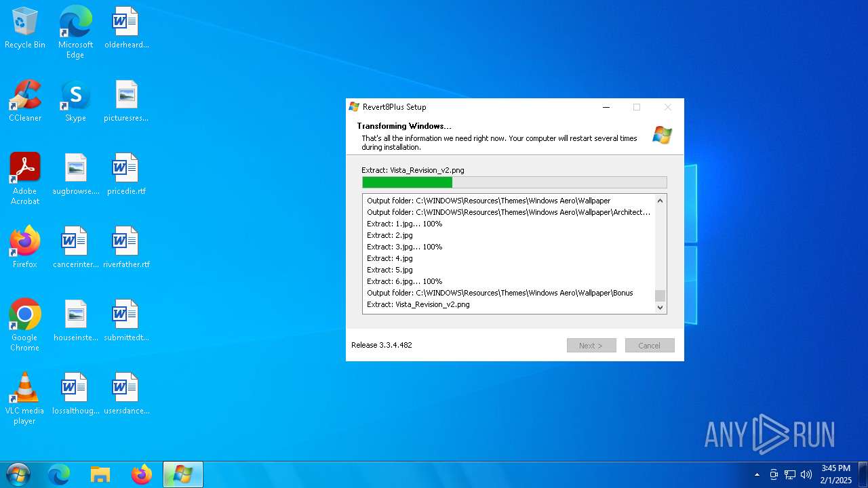Click the 'Transforming Windows...' heading

pos(404,126)
